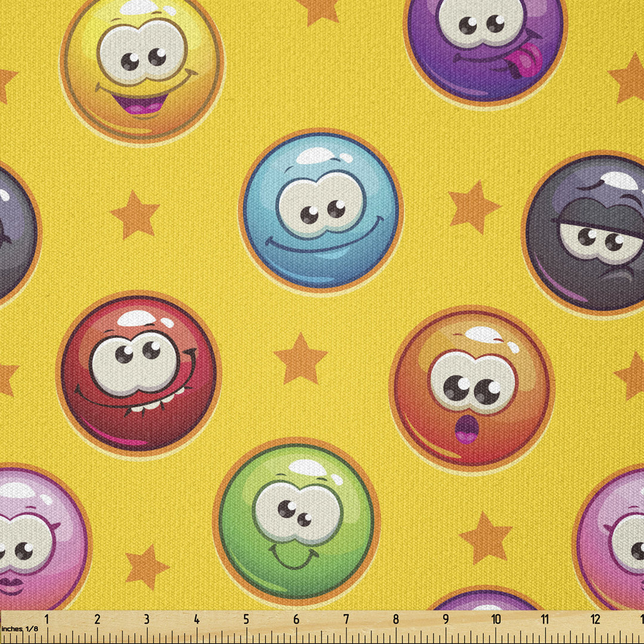Click the orange mouth of the surprised face
644x644 pixels.
click(466, 429)
